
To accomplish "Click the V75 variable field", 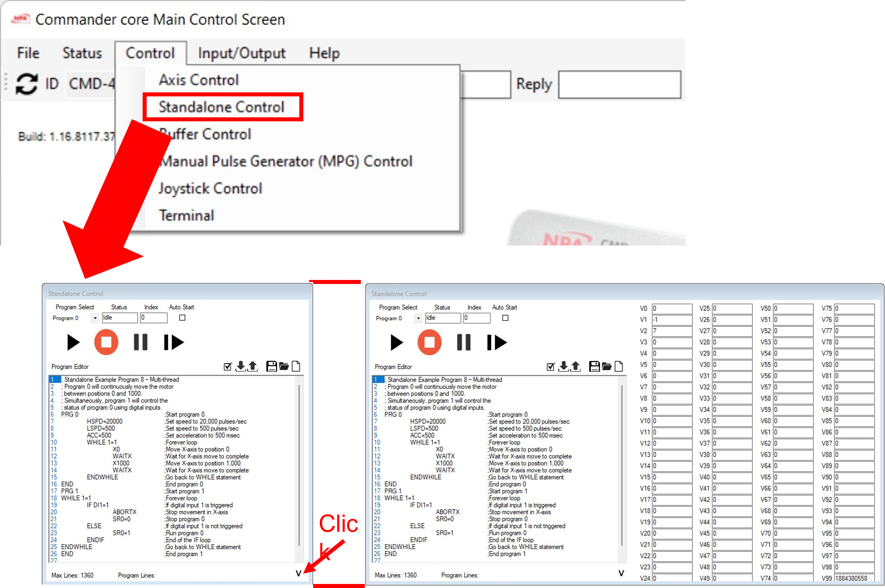I will click(855, 308).
